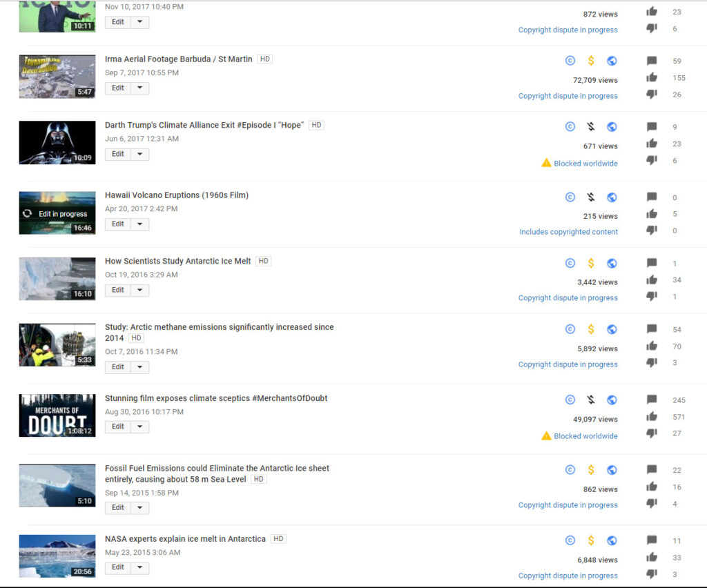Viewport: 707px width, 588px height.
Task: Open comments icon for Merchants of Doubt video
Action: pos(652,400)
